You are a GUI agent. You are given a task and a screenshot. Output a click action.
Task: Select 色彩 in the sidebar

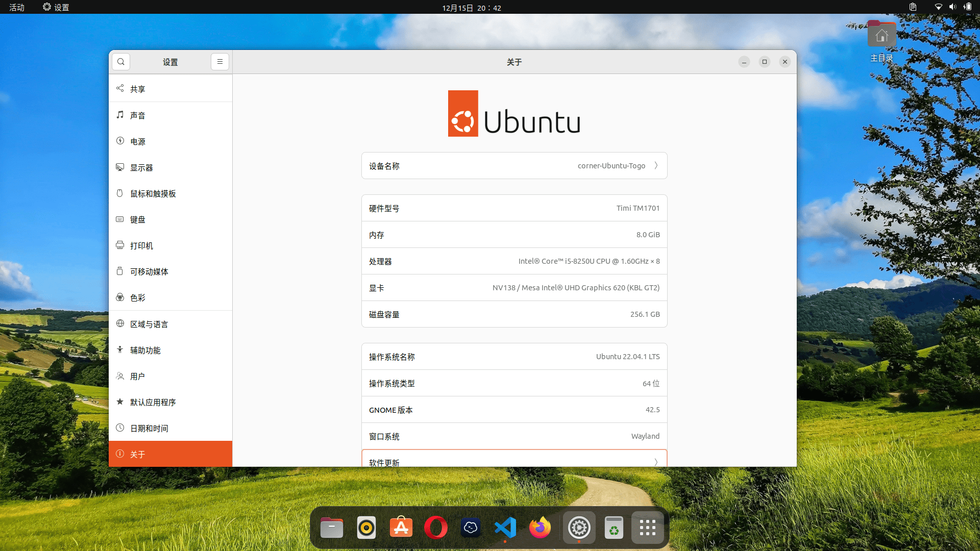pos(170,297)
